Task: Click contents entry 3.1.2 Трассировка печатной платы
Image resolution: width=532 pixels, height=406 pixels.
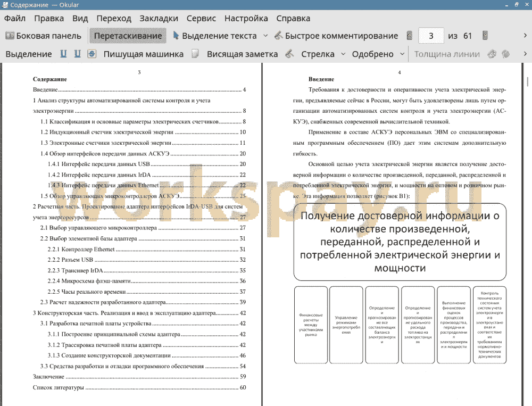Action: click(147, 345)
